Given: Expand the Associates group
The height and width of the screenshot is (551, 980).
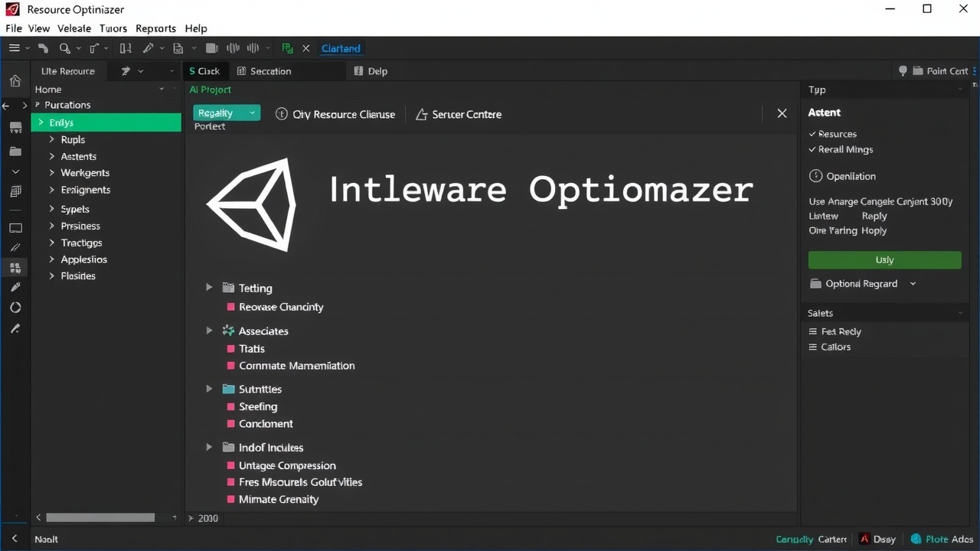Looking at the screenshot, I should 208,331.
